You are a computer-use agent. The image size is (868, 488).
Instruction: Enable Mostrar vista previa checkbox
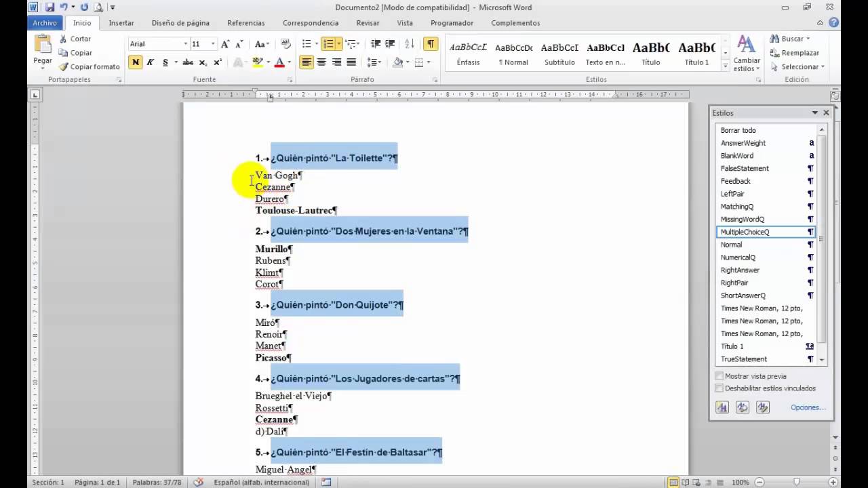pos(719,376)
